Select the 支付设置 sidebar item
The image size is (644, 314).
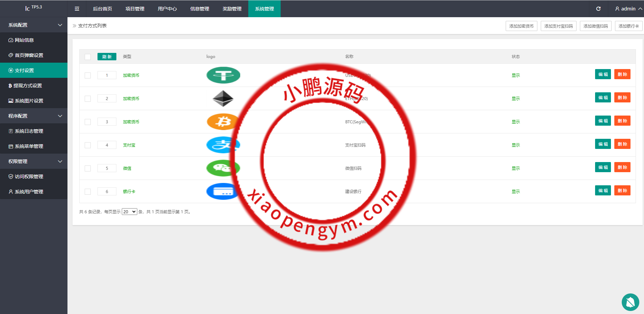pyautogui.click(x=24, y=70)
